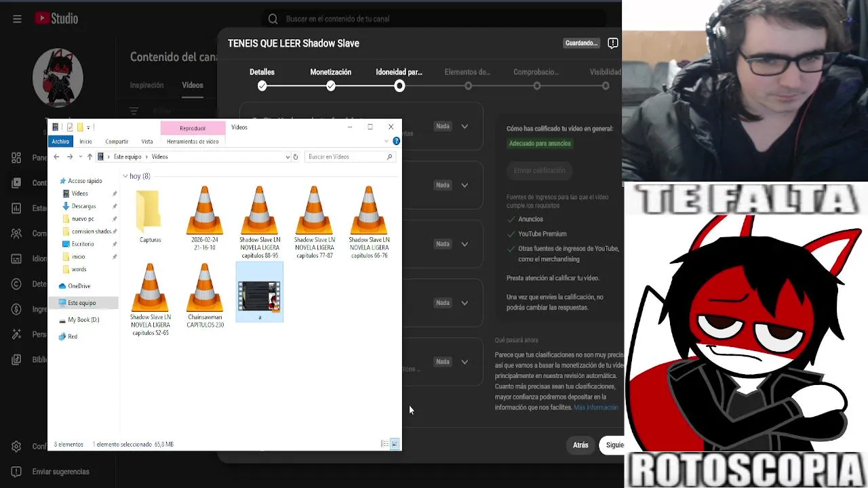Select Shadow Slave capitulos 66-76 file
The height and width of the screenshot is (488, 868).
coord(369,222)
